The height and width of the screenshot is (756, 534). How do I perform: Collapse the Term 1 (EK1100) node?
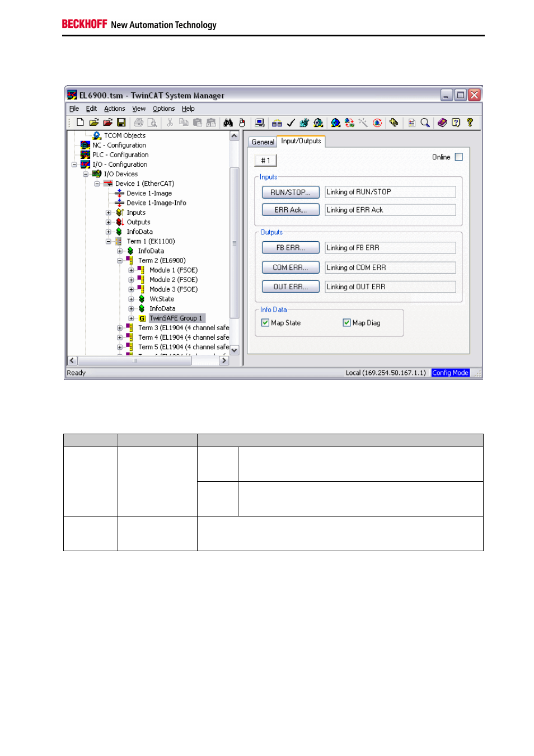[x=109, y=241]
